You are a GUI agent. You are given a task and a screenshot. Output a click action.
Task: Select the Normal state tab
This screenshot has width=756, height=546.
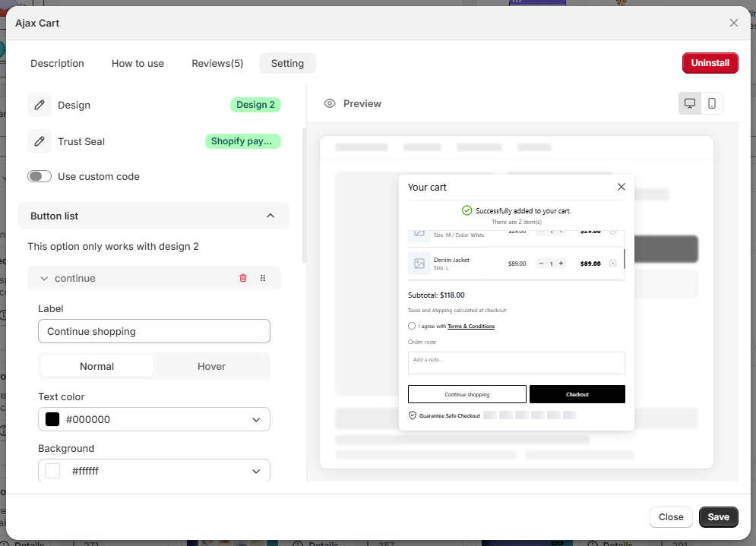pos(97,366)
